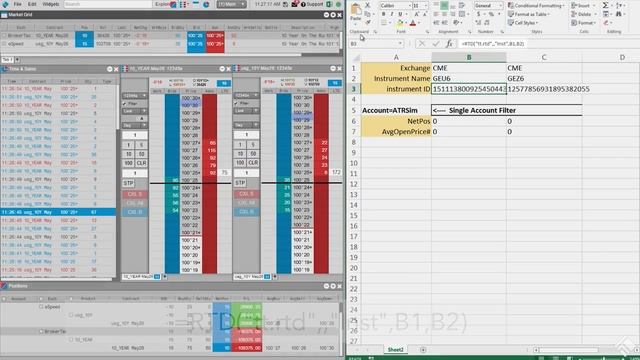Toggle Filter checkbox in 10_YEAR ladder
Screen dimensions: 640x360
coord(125,104)
